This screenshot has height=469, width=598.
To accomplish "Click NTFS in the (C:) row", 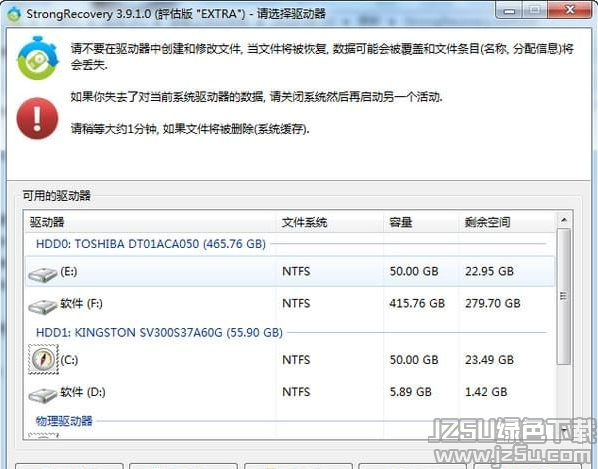I will (296, 360).
